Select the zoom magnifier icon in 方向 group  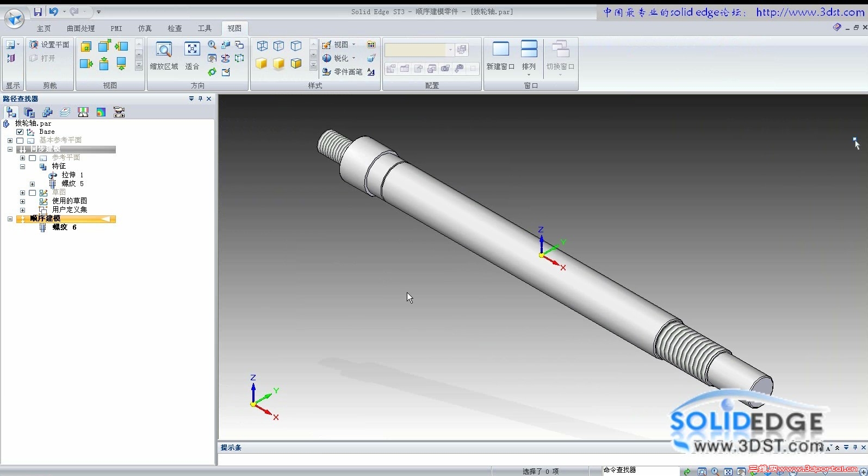click(x=212, y=45)
